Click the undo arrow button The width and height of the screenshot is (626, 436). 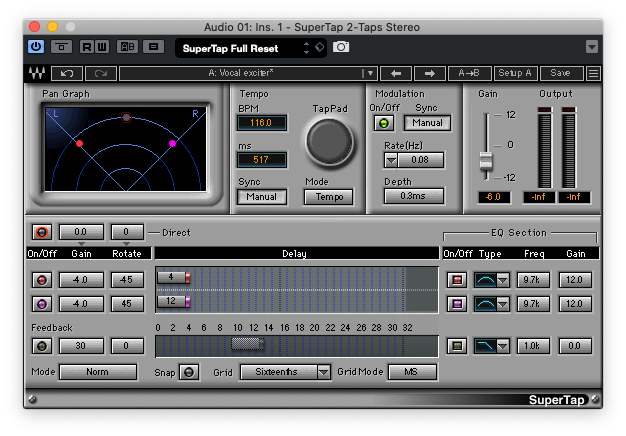coord(67,73)
